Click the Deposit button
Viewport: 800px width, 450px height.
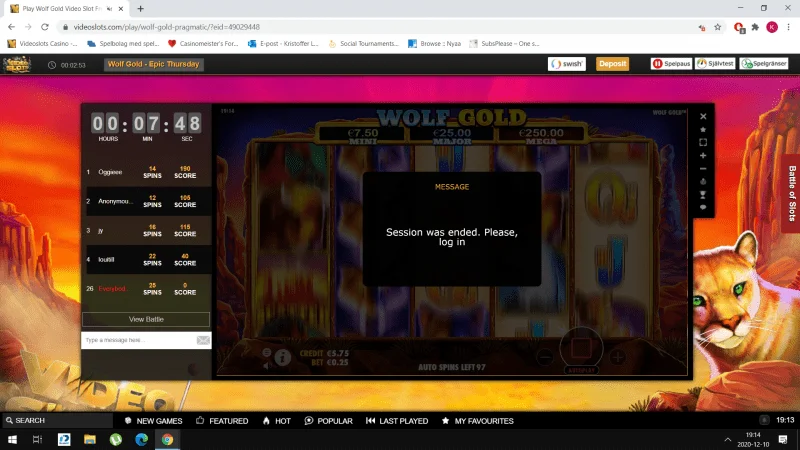[x=612, y=64]
